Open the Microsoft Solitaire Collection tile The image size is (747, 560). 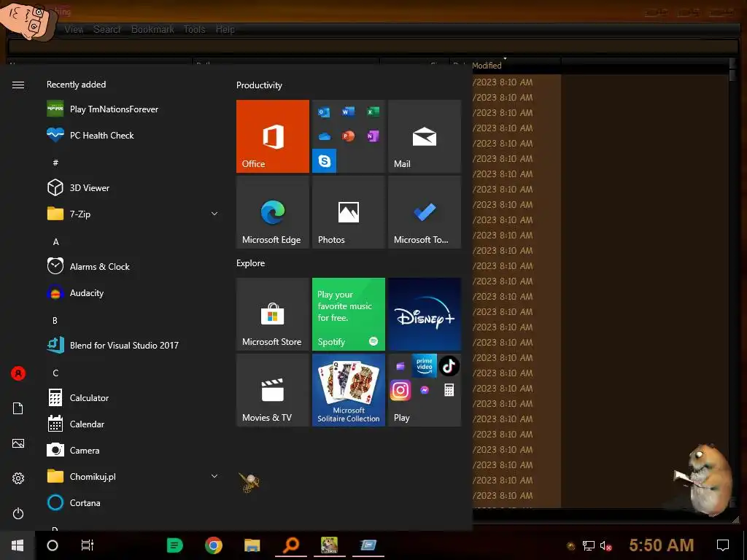tap(348, 390)
